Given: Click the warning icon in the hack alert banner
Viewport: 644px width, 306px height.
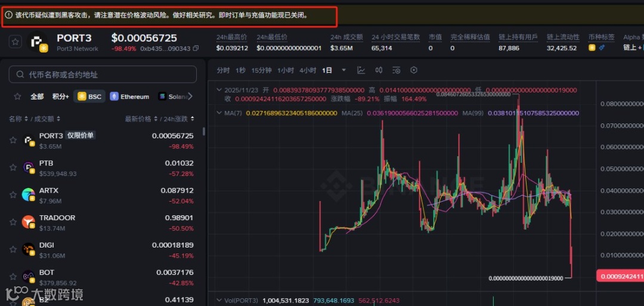Looking at the screenshot, I should click(x=9, y=15).
